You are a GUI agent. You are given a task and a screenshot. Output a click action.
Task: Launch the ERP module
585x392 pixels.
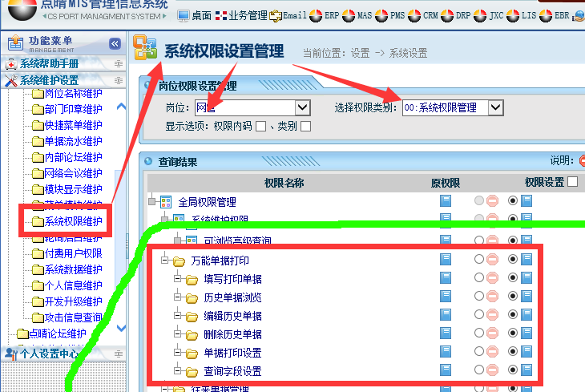tap(325, 16)
